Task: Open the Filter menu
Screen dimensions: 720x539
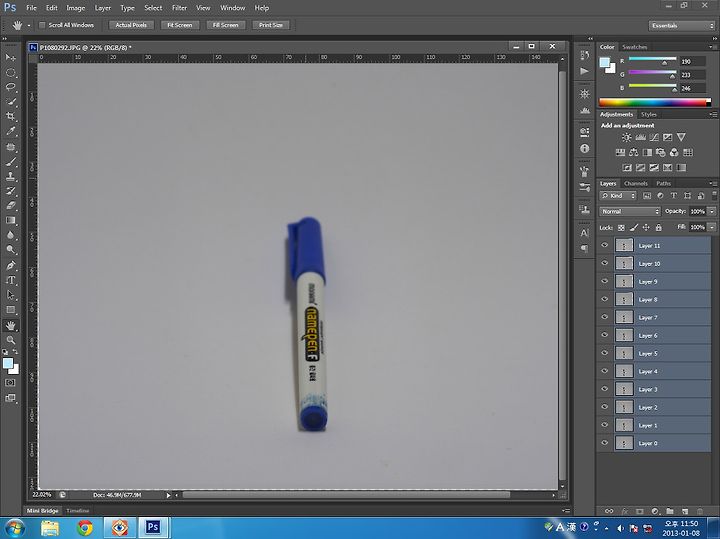Action: point(179,8)
